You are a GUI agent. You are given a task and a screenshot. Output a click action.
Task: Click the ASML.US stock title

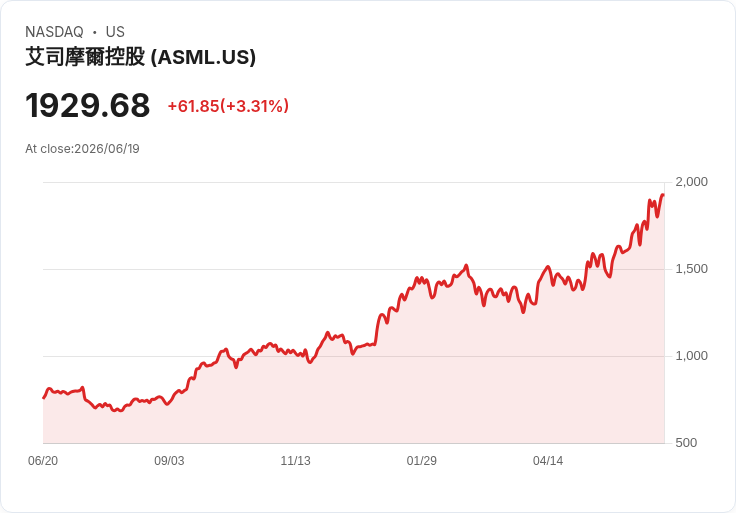140,57
